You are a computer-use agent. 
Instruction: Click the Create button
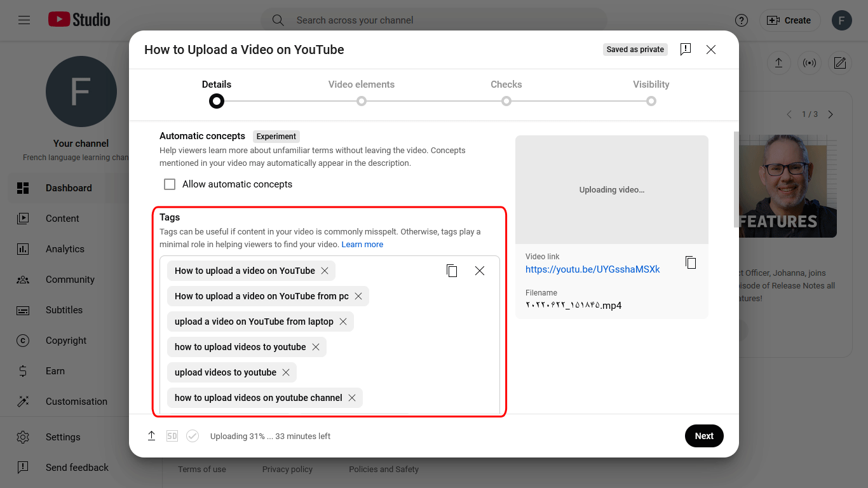click(x=790, y=20)
